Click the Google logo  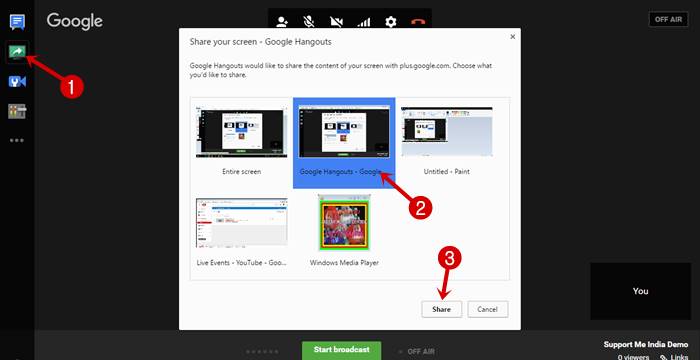(x=75, y=21)
